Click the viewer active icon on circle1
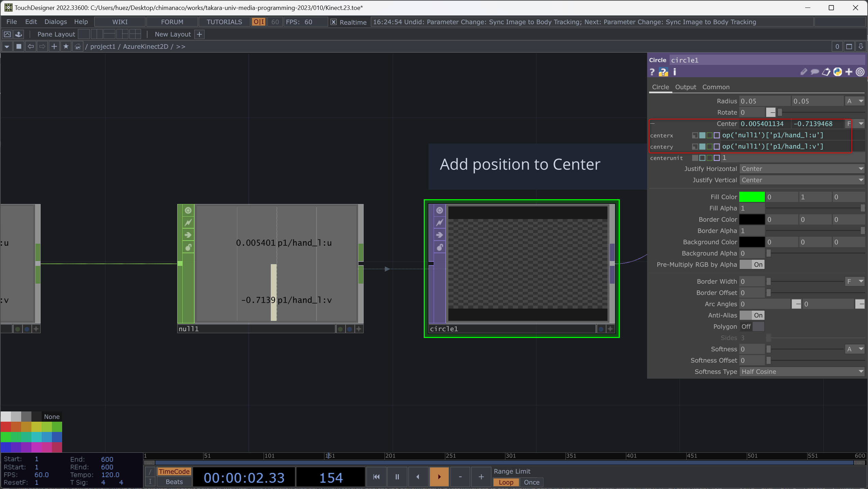The height and width of the screenshot is (489, 868). click(x=439, y=210)
